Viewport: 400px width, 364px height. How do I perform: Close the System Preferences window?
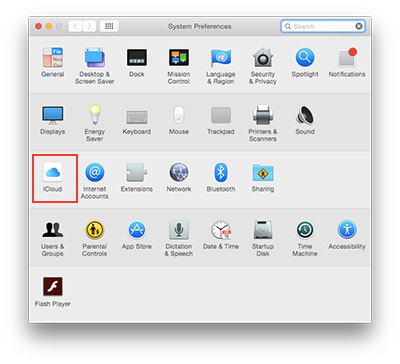point(39,26)
